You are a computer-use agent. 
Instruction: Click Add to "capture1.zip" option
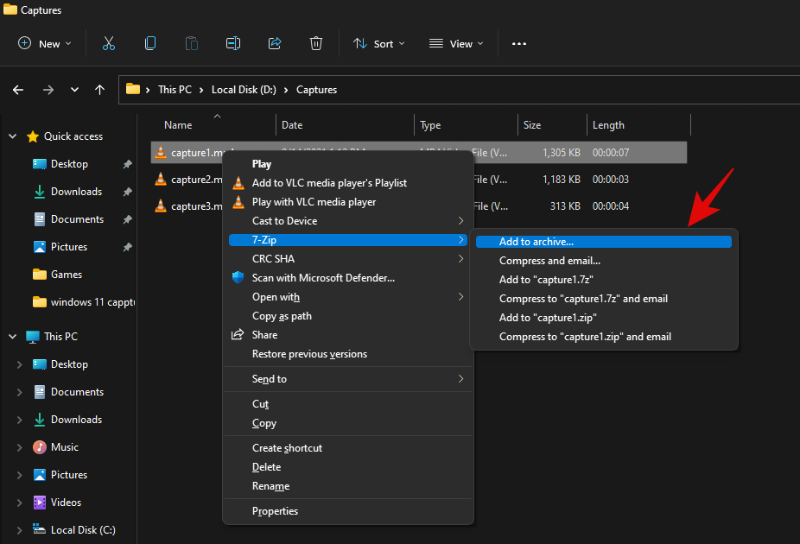pos(548,317)
